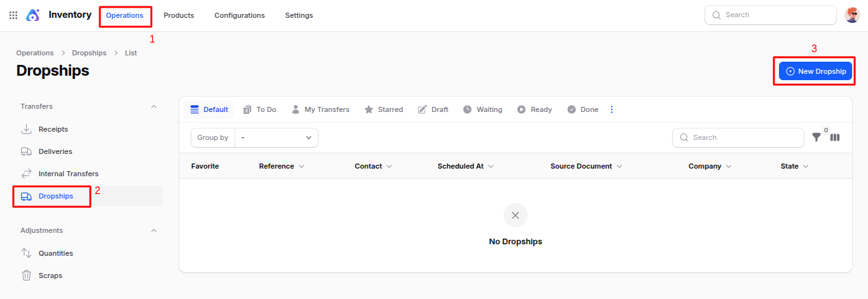Open Scraps in the sidebar
The image size is (868, 299).
click(x=89, y=275)
